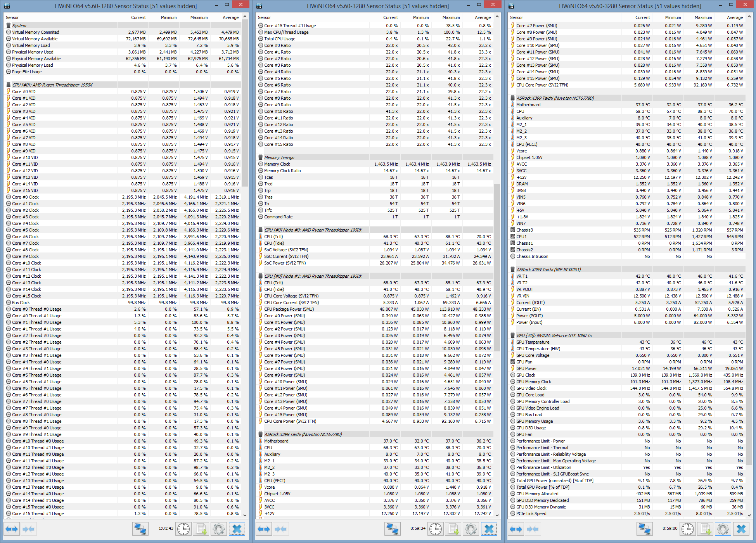Select the GPU [#0]: NVIDIA GeForce GTX 1080 Ti header
Screen dimensions: 756x543
point(628,335)
